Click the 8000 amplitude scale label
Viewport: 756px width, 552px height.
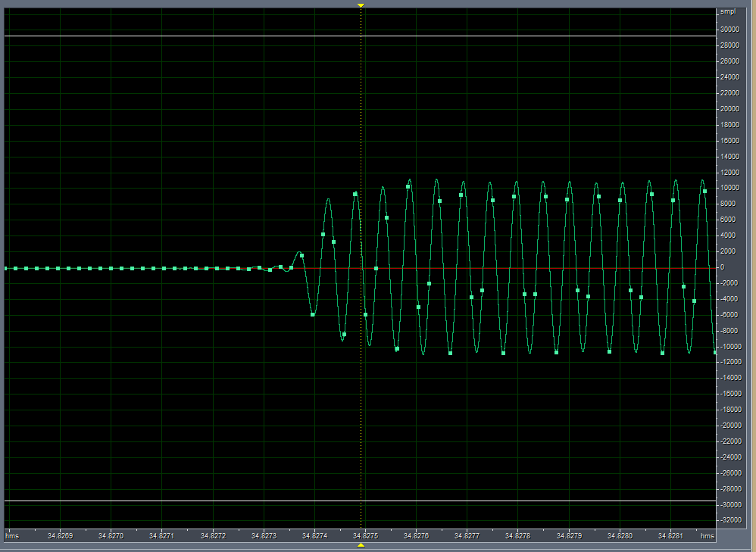[x=728, y=204]
